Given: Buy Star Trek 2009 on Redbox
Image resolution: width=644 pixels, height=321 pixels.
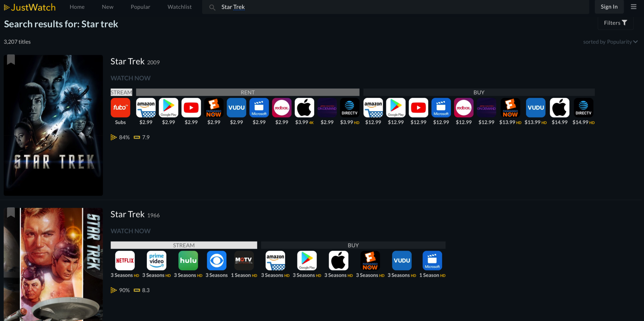Looking at the screenshot, I should click(464, 108).
